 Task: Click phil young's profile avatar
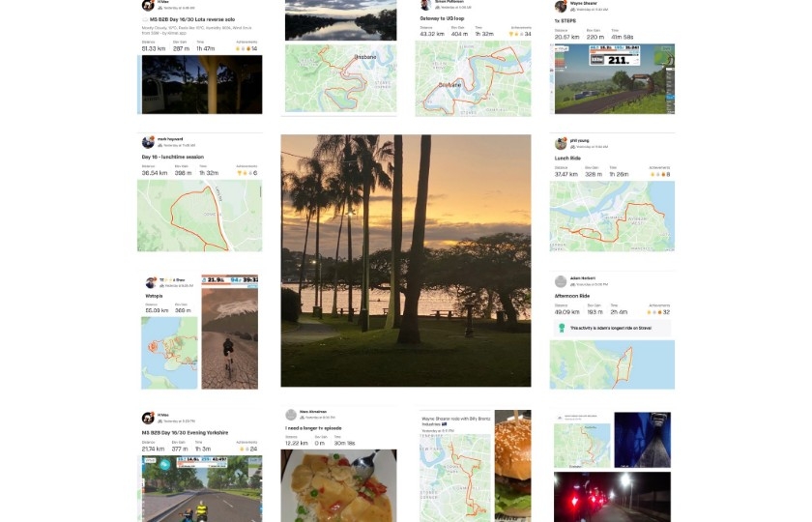coord(561,143)
